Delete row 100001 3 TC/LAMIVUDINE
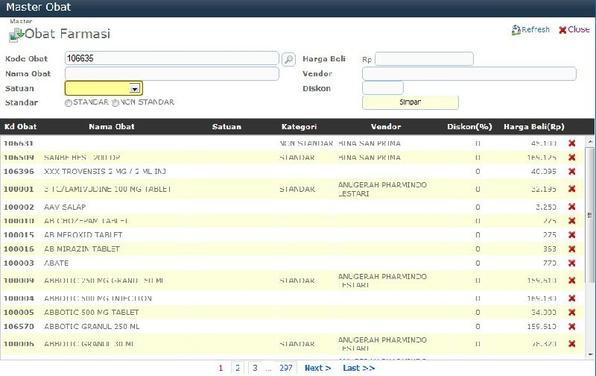This screenshot has height=376, width=596. (x=572, y=189)
